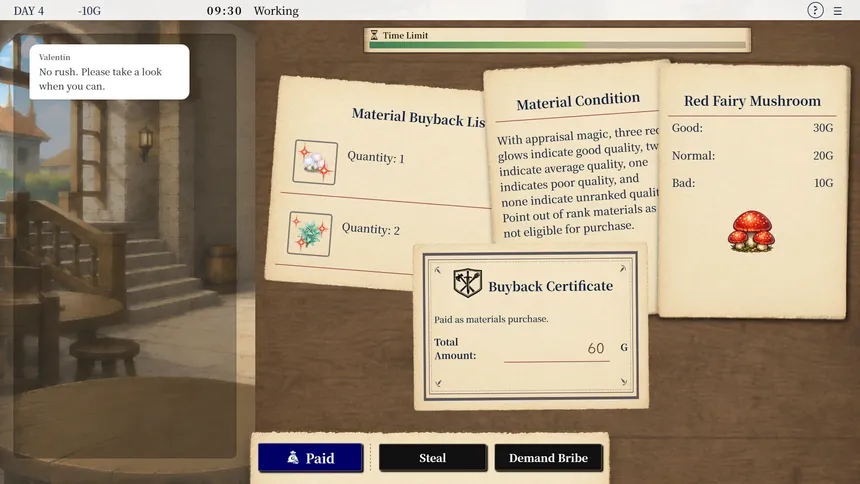This screenshot has height=484, width=860.
Task: Click the 'Good:' price row 30G
Action: click(x=752, y=128)
